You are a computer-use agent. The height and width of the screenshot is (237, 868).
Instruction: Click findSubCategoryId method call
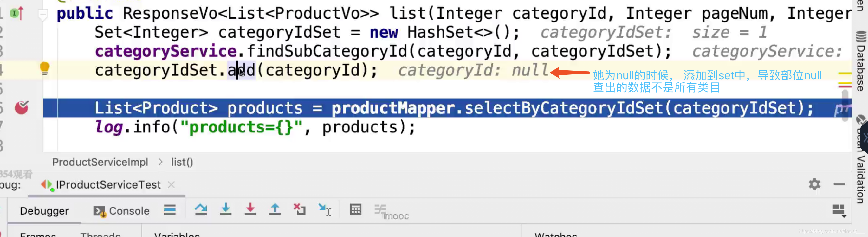pos(327,52)
